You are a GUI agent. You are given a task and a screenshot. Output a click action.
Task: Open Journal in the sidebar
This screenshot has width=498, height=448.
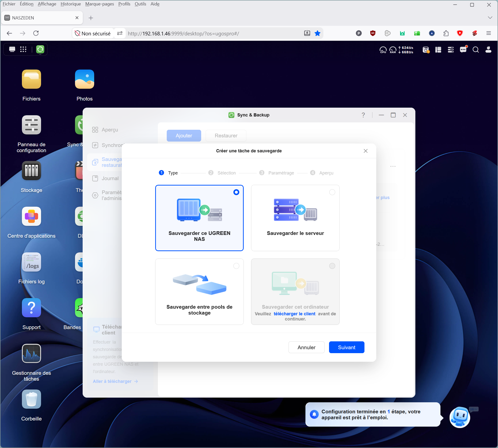coord(105,178)
